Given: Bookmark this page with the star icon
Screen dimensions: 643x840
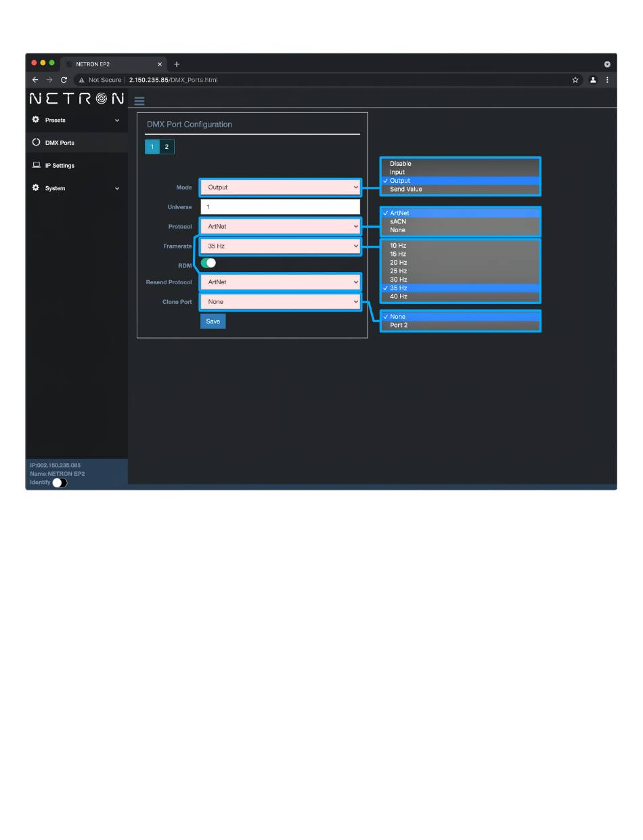Looking at the screenshot, I should coord(575,80).
